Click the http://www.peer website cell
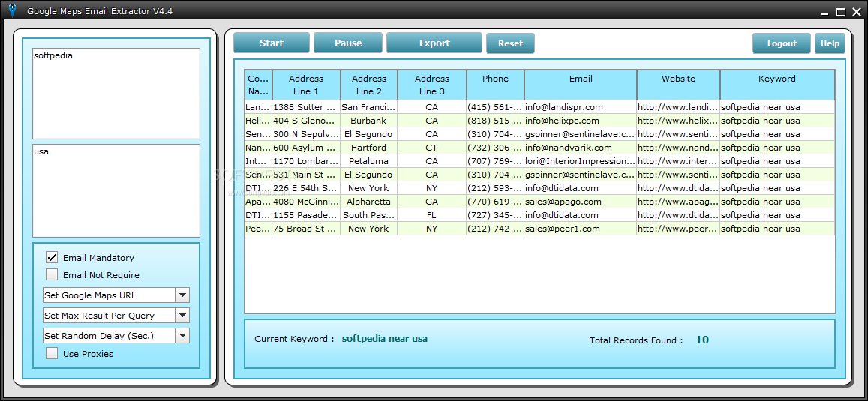This screenshot has width=868, height=401. click(x=678, y=229)
